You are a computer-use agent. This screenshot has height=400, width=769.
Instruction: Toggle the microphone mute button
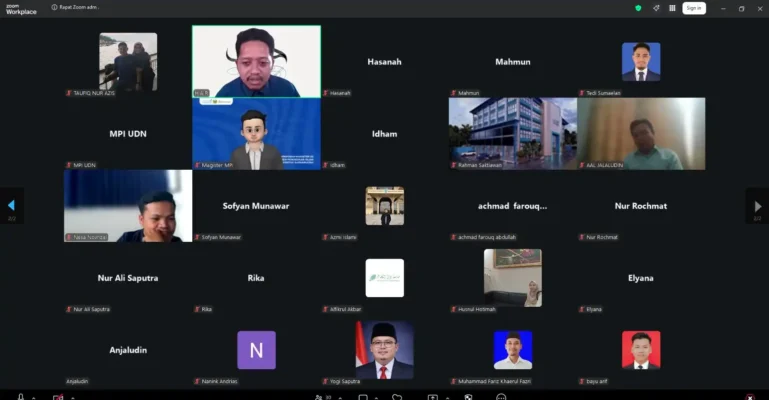pyautogui.click(x=21, y=397)
